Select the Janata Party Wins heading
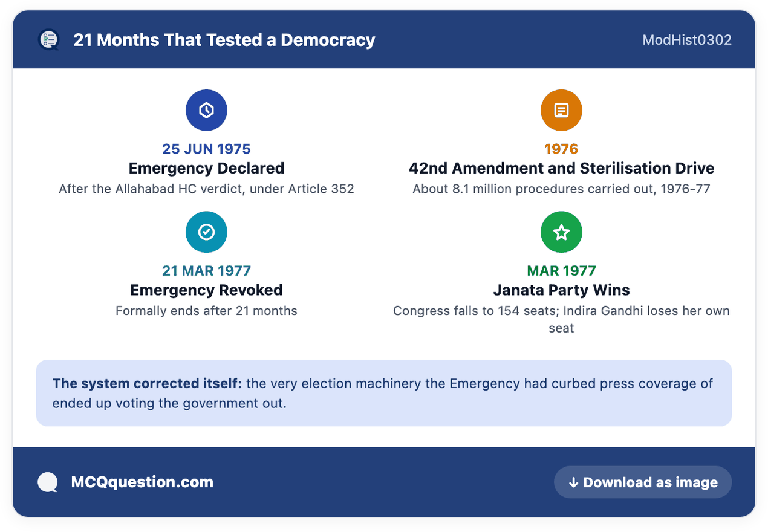 (561, 290)
